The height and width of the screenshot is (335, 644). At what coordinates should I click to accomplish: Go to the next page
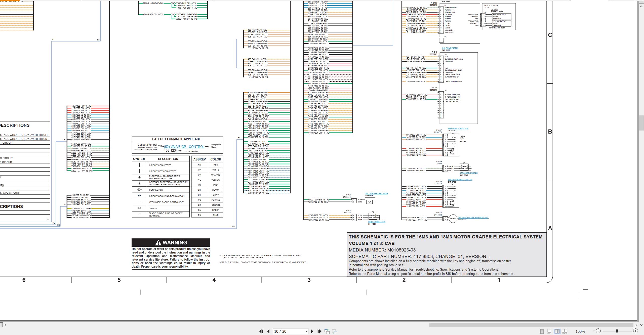(x=312, y=331)
